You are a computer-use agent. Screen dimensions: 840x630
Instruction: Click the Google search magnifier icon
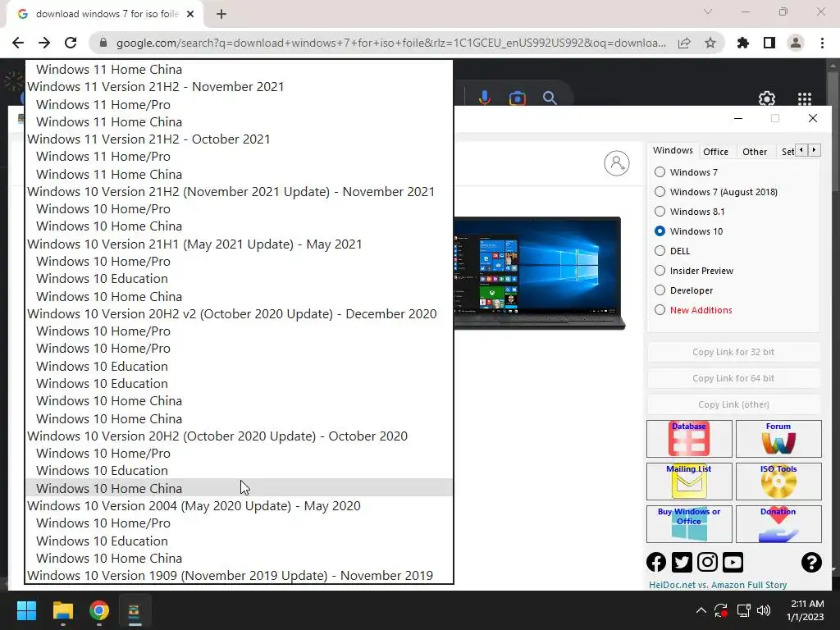(550, 98)
